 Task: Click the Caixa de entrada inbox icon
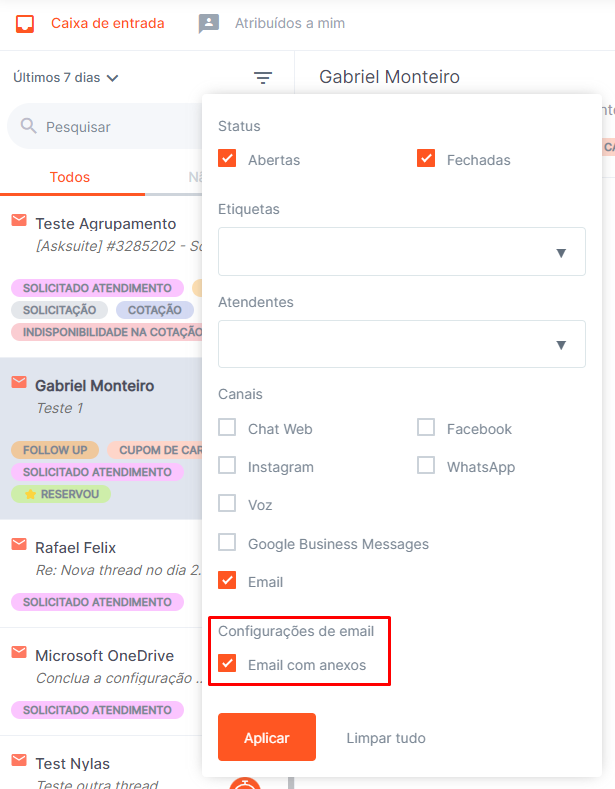(25, 24)
